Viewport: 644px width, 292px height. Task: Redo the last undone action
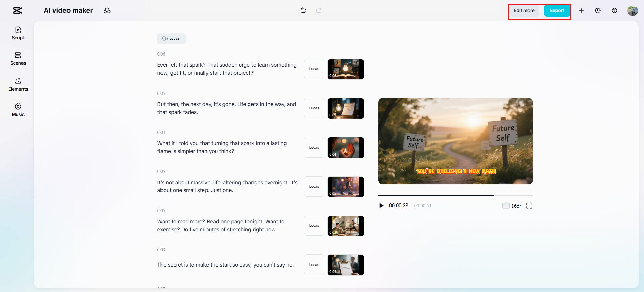coord(319,10)
